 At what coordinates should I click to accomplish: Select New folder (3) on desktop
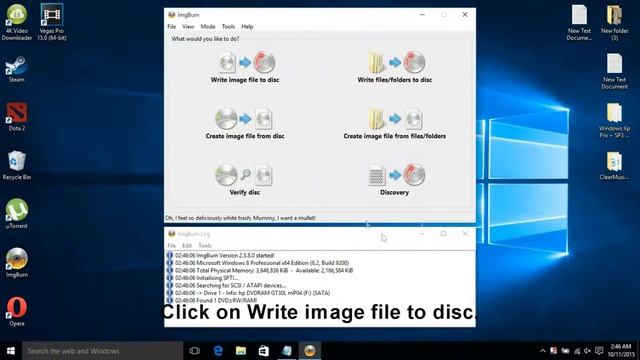click(x=614, y=22)
